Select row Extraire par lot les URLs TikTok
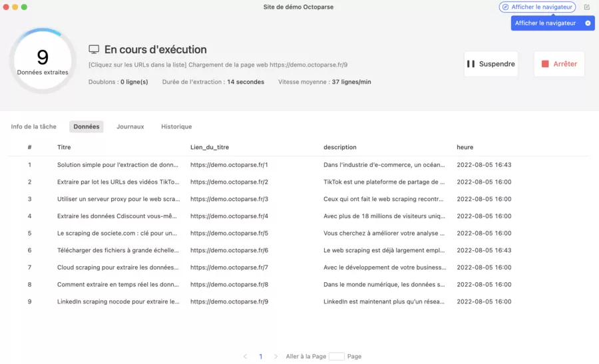This screenshot has height=364, width=599. coord(298,182)
